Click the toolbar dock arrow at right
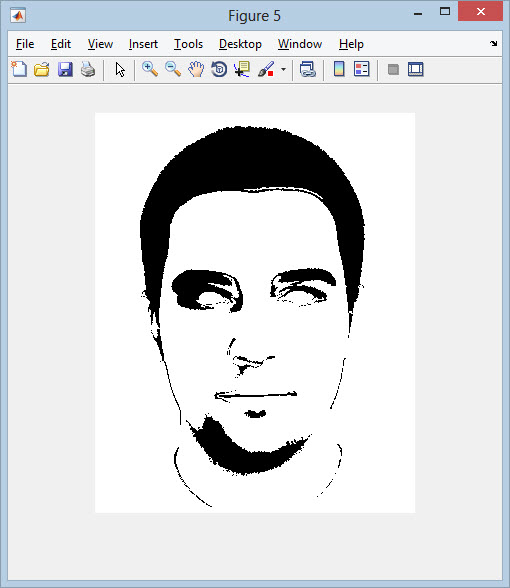The height and width of the screenshot is (588, 510). (x=494, y=44)
